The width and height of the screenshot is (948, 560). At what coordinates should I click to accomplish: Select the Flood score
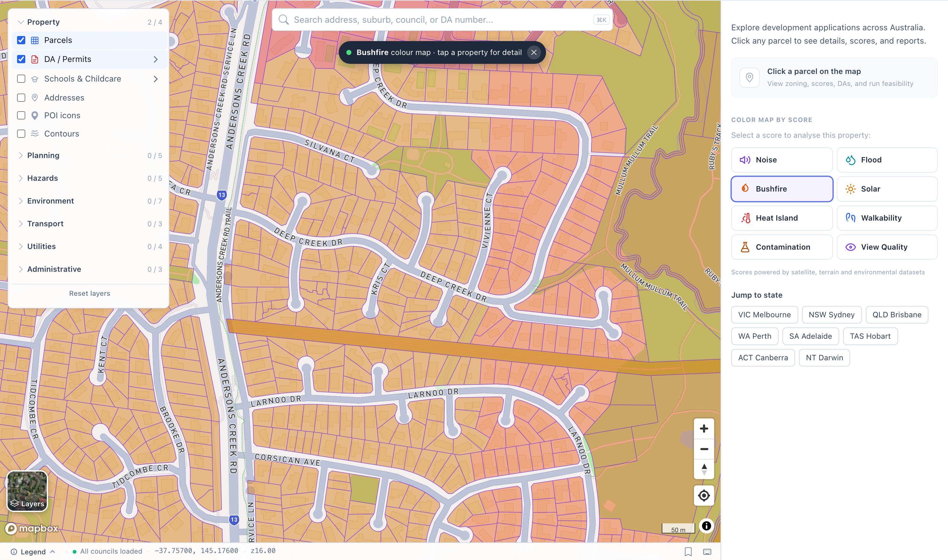887,160
